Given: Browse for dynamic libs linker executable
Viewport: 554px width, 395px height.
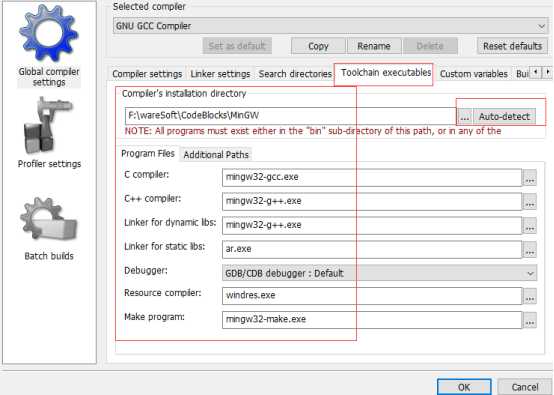Looking at the screenshot, I should (x=530, y=226).
